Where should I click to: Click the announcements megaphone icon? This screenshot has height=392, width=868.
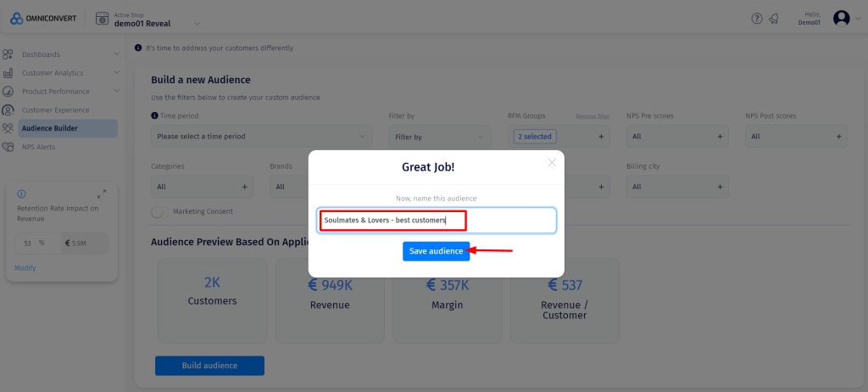click(774, 19)
